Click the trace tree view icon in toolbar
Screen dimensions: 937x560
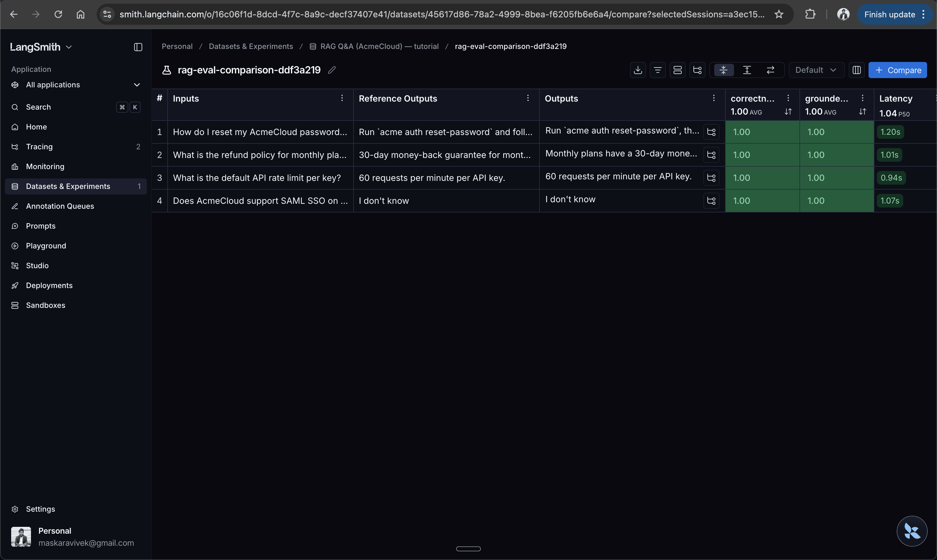697,70
